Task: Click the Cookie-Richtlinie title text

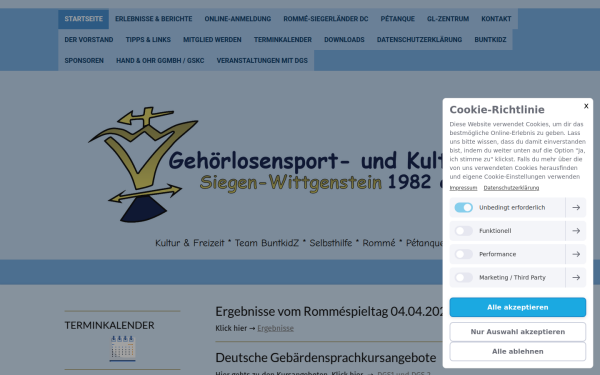Action: tap(497, 110)
